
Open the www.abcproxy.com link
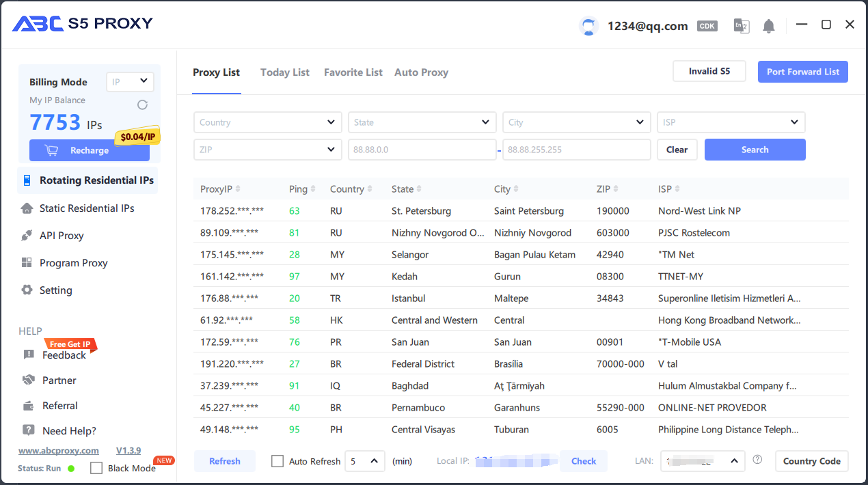tap(58, 451)
